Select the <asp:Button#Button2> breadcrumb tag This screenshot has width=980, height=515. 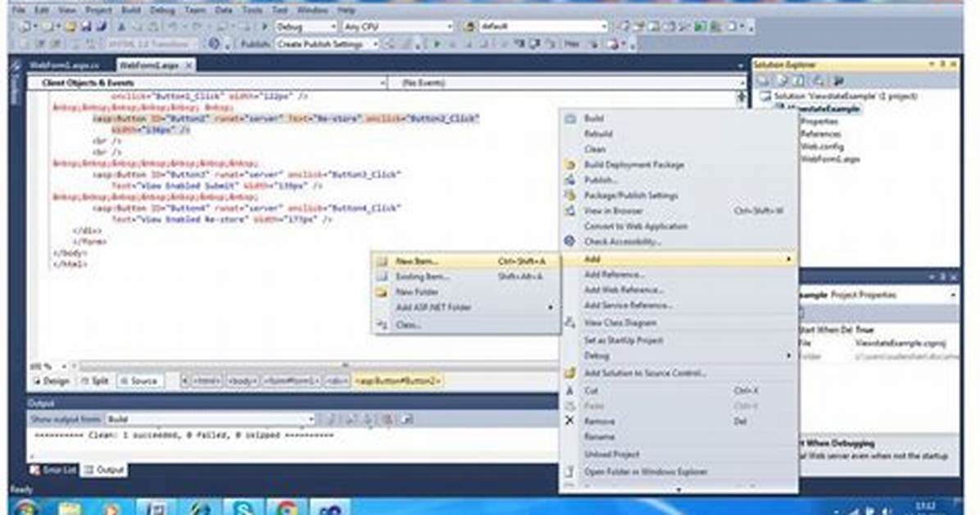398,381
